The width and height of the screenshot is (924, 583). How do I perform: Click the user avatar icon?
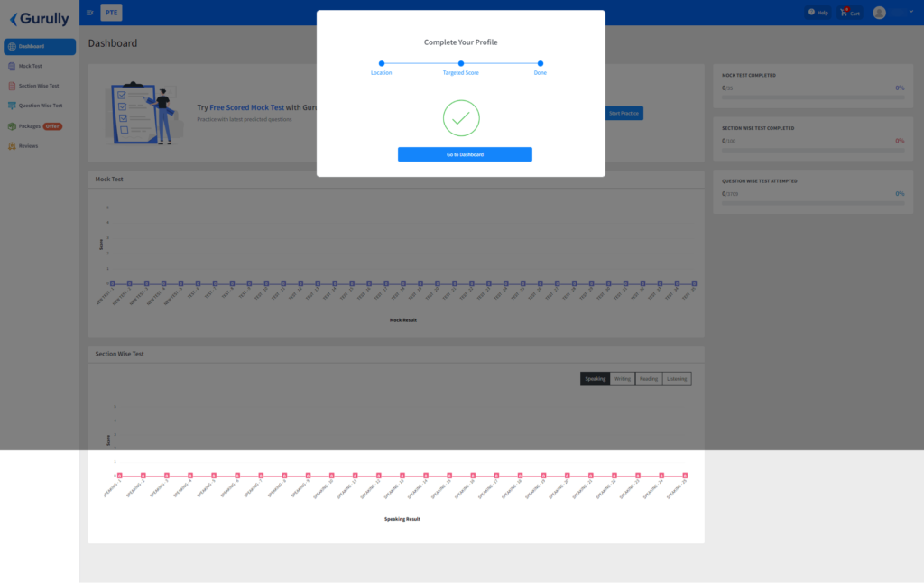[879, 13]
